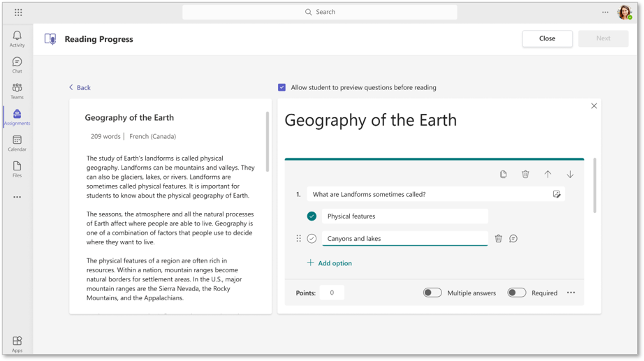Mark Canyons and lakes as correct answer

coord(312,239)
